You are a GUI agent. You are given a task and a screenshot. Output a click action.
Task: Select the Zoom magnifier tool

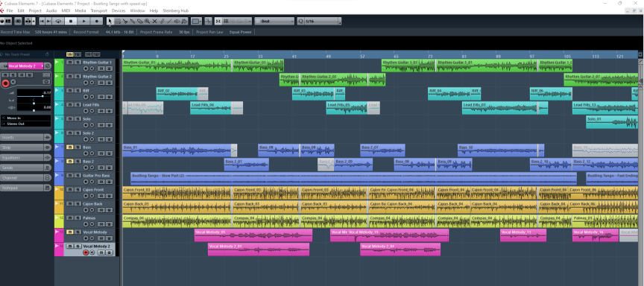(147, 21)
